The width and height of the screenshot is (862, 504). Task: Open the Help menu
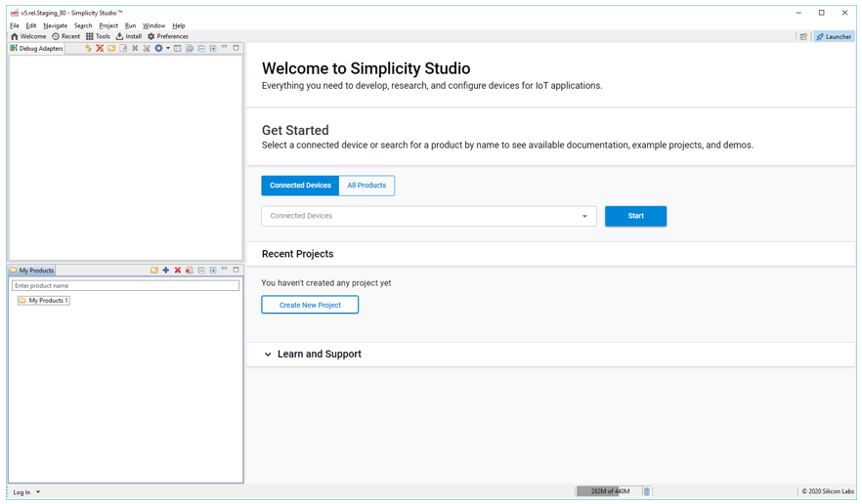[179, 25]
